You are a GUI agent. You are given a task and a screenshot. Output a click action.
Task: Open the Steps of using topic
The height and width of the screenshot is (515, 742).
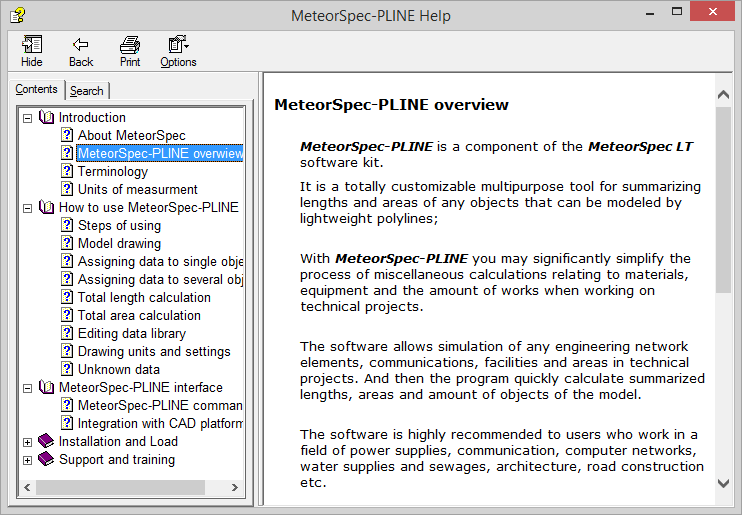point(119,225)
